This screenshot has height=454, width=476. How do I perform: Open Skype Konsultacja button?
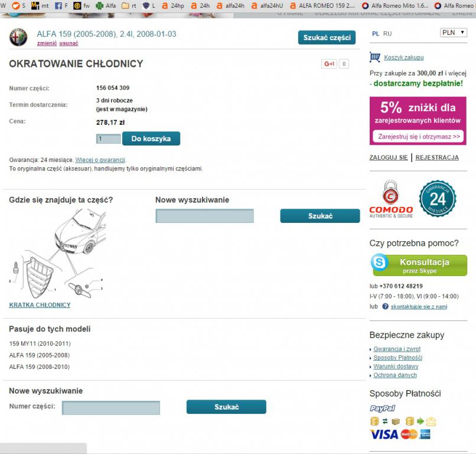(x=419, y=265)
